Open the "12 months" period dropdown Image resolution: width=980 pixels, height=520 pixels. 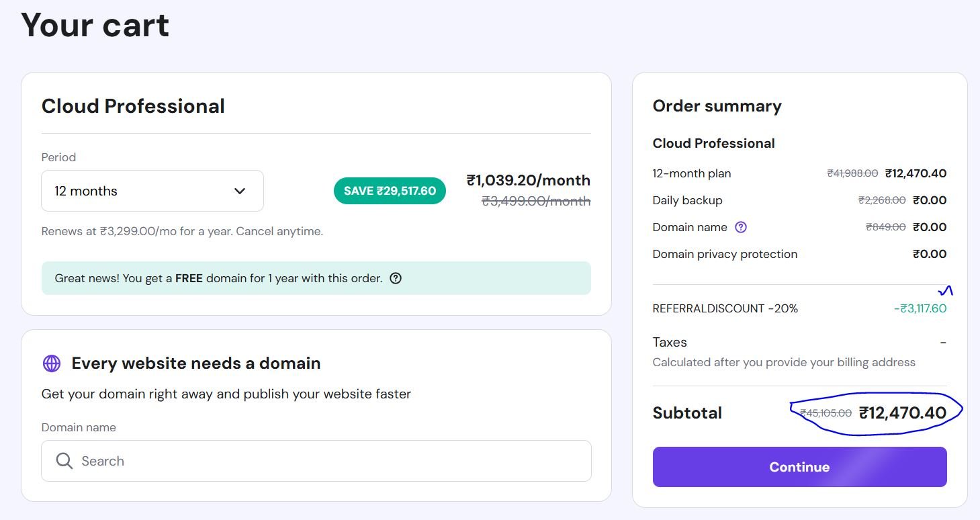(152, 191)
